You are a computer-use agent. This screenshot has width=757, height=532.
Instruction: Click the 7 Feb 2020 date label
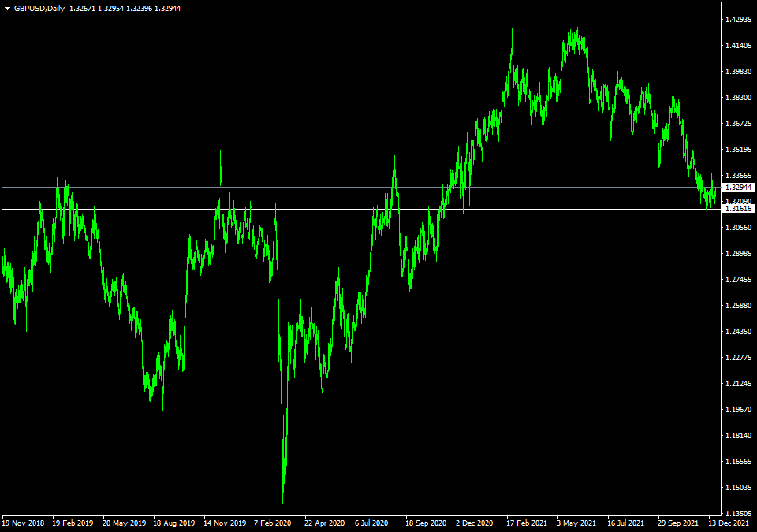click(x=273, y=523)
